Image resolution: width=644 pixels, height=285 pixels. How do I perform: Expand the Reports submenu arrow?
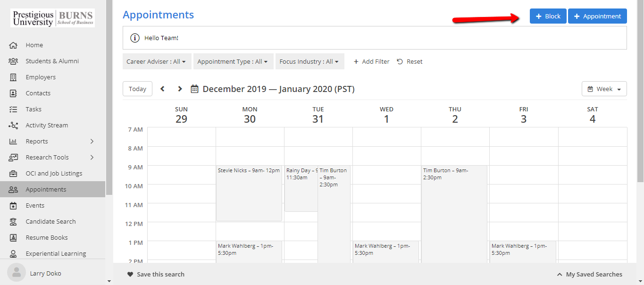click(x=92, y=142)
